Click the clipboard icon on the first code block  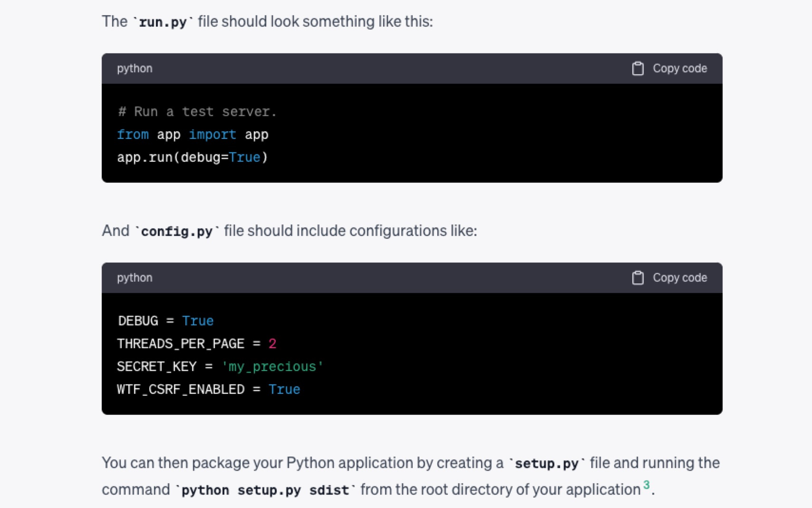(x=638, y=68)
